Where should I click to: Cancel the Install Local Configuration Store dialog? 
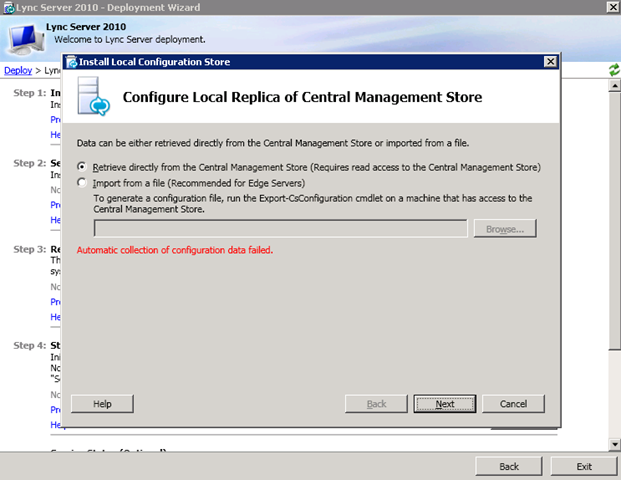tap(513, 404)
